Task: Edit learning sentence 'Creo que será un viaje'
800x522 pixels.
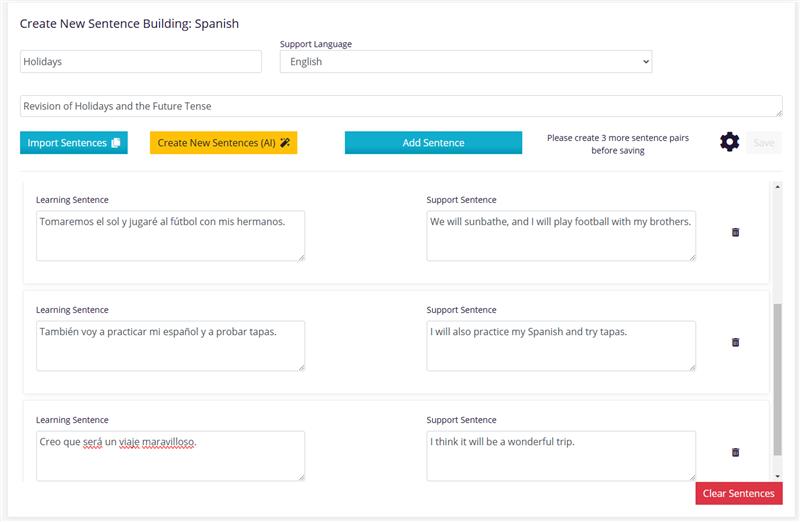Action: [x=170, y=456]
